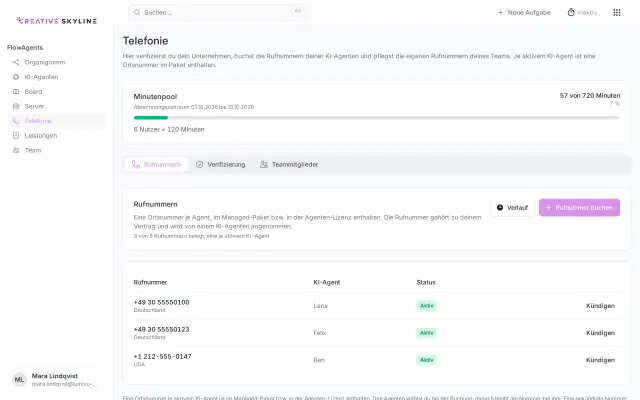Click the KI-Agent column header
The image size is (640, 400).
327,282
